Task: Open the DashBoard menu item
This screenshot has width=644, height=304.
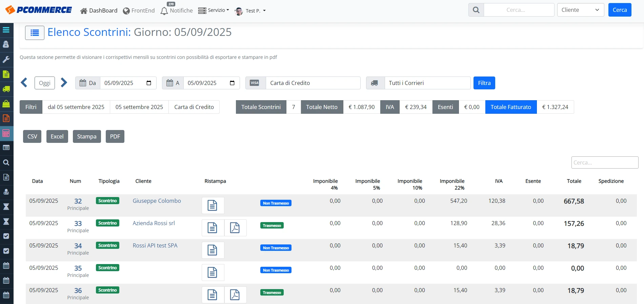Action: click(99, 11)
